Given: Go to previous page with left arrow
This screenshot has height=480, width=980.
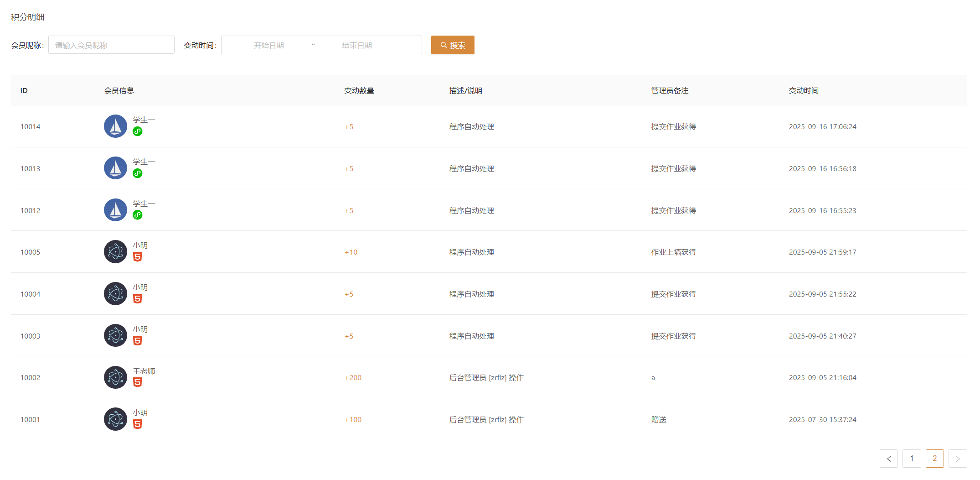Looking at the screenshot, I should pos(888,459).
